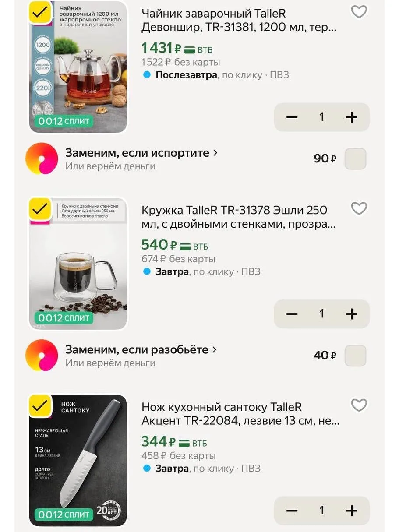Expand 'Заменим, если разобьёте' details

point(141,350)
